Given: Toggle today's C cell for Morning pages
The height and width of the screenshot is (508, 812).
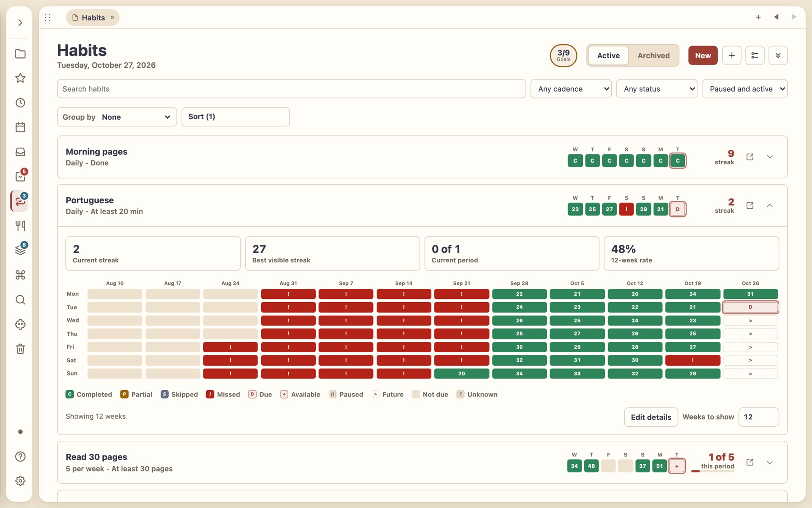Looking at the screenshot, I should (678, 161).
